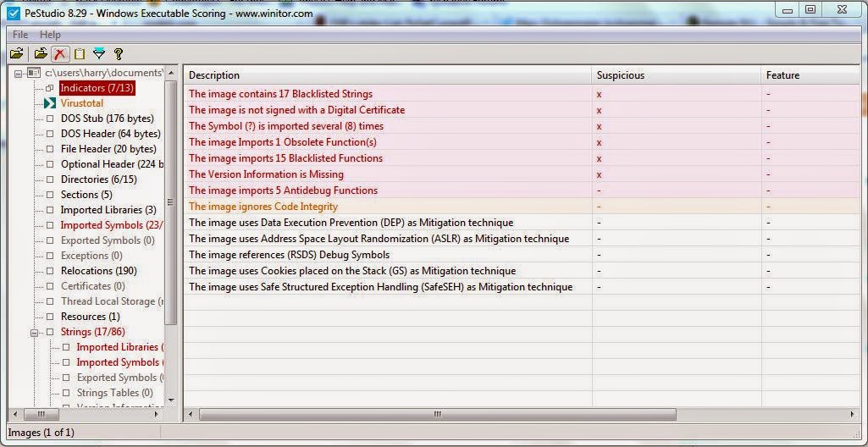Click the tree panel scroll-down arrow

(171, 400)
